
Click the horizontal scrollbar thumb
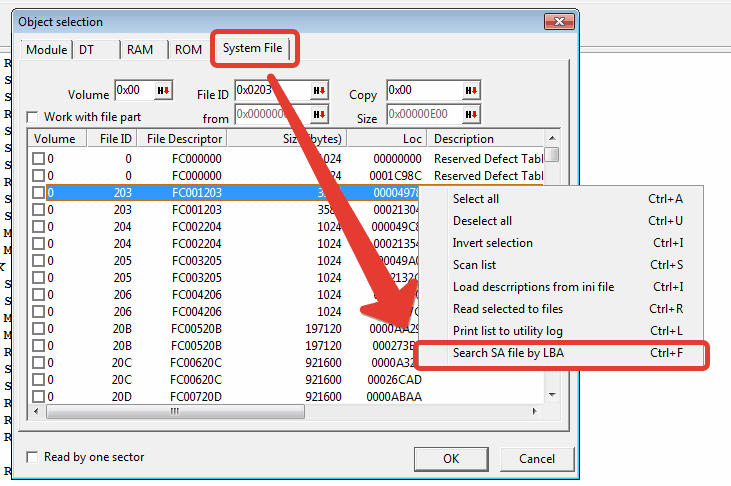point(175,411)
